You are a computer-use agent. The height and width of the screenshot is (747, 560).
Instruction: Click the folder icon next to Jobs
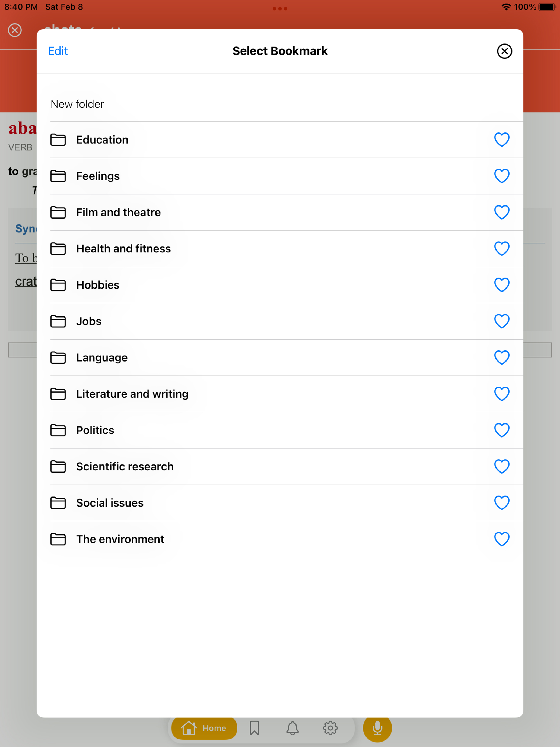(58, 321)
